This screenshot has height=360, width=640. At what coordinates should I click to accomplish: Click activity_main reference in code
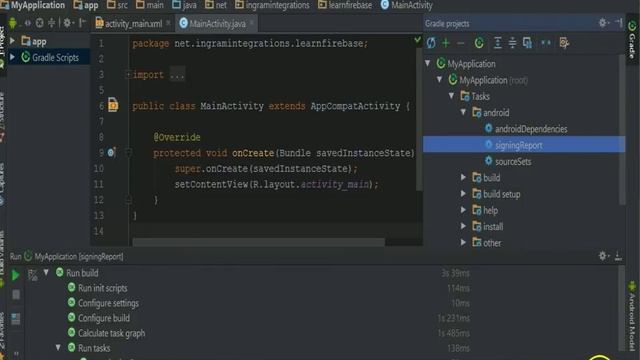(x=335, y=184)
